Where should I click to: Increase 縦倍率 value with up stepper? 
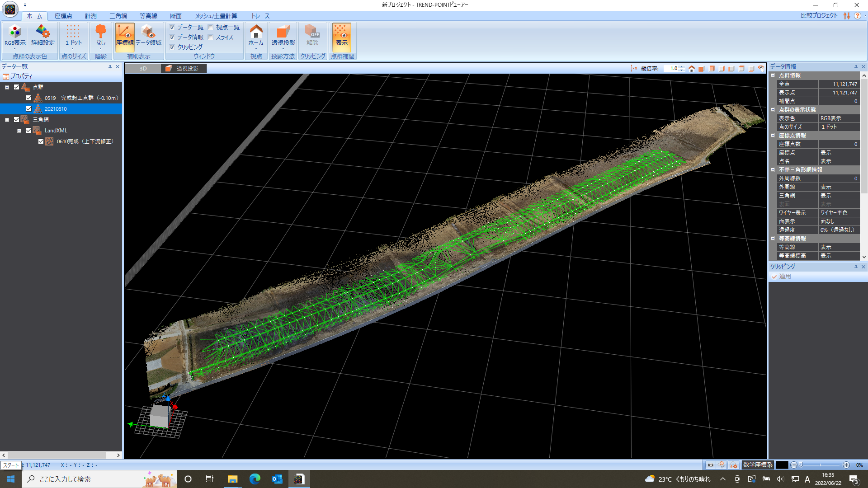tap(682, 66)
